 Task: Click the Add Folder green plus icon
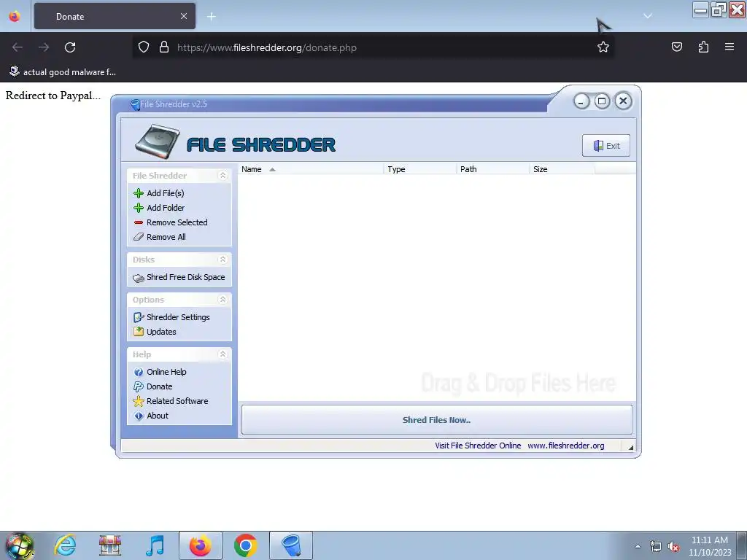pos(139,208)
